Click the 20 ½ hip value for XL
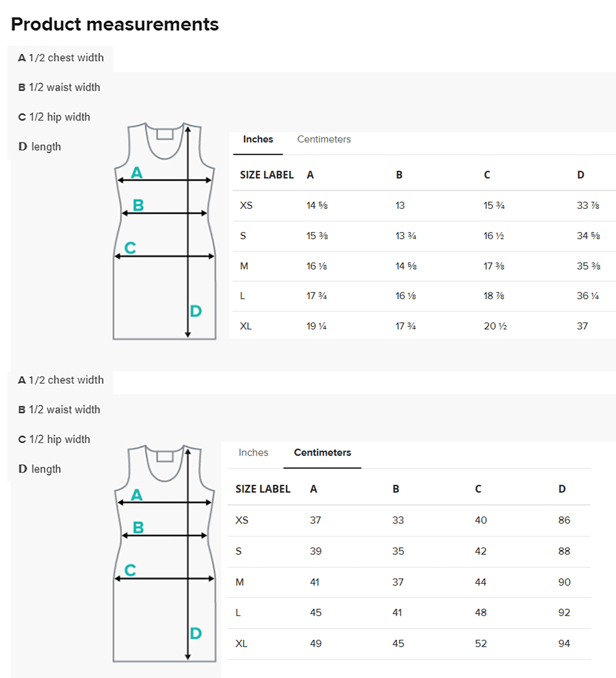Screen dimensions: 616x678 495,326
